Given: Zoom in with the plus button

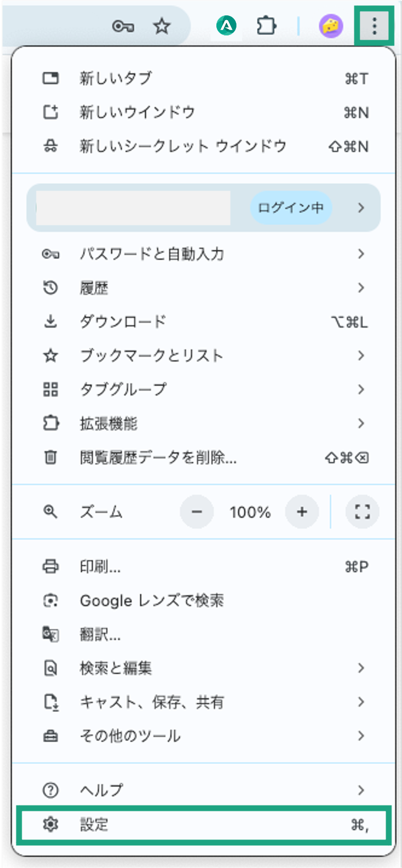Looking at the screenshot, I should 302,512.
